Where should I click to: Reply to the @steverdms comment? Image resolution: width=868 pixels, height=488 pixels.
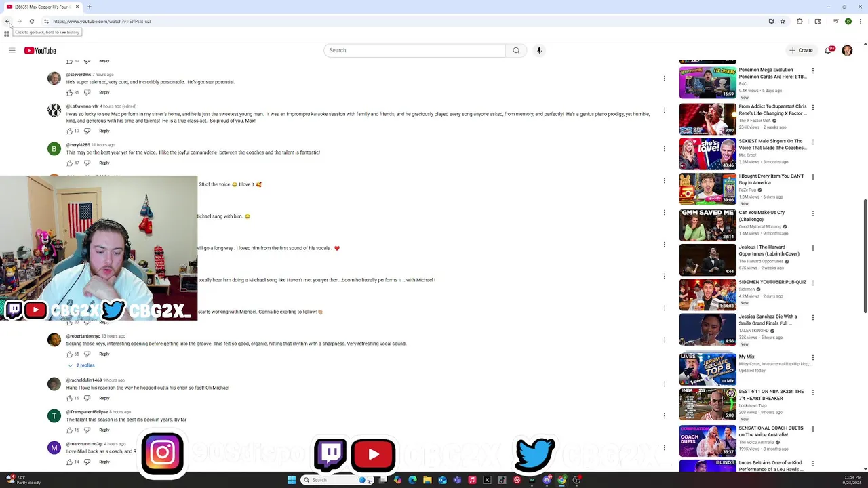coord(104,92)
